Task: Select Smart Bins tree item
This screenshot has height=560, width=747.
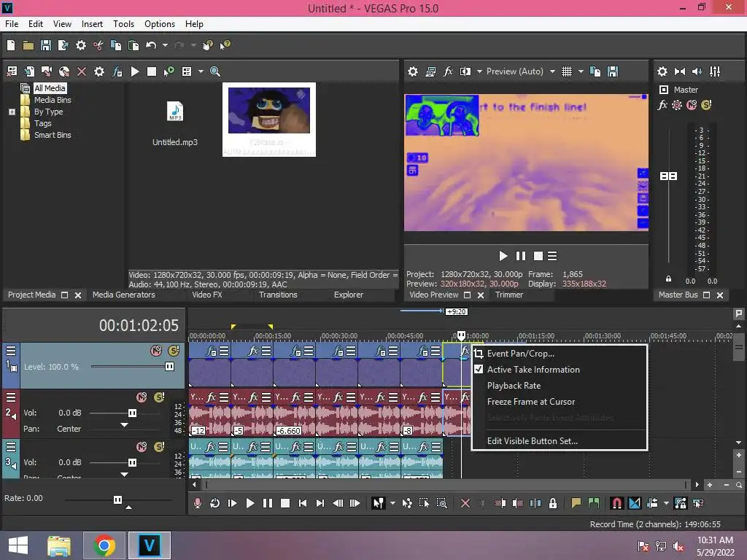Action: coord(53,135)
